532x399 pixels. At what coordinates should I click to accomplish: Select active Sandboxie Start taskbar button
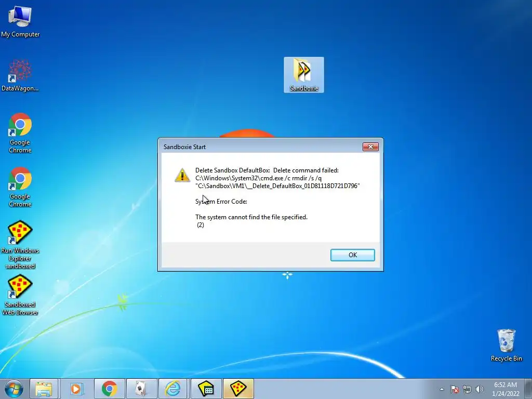[x=238, y=389]
